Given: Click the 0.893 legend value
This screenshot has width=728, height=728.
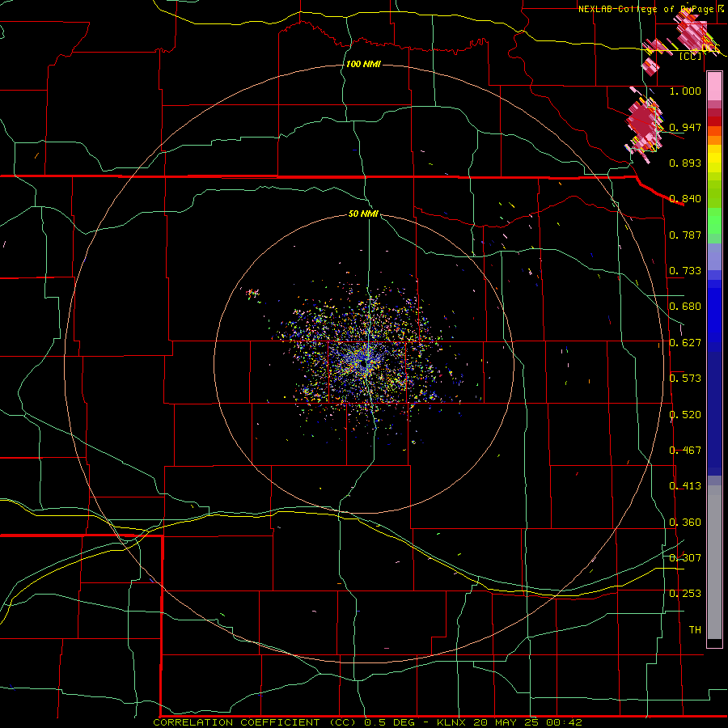Looking at the screenshot, I should click(685, 163).
